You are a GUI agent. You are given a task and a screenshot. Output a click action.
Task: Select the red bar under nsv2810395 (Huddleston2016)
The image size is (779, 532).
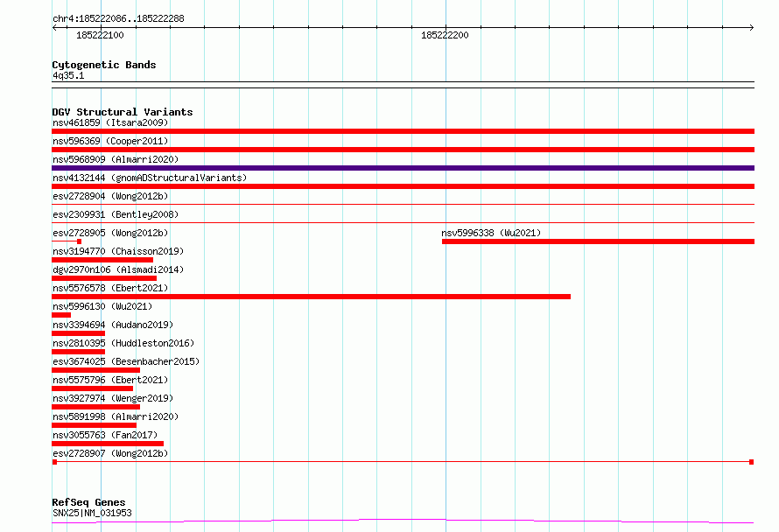click(79, 352)
